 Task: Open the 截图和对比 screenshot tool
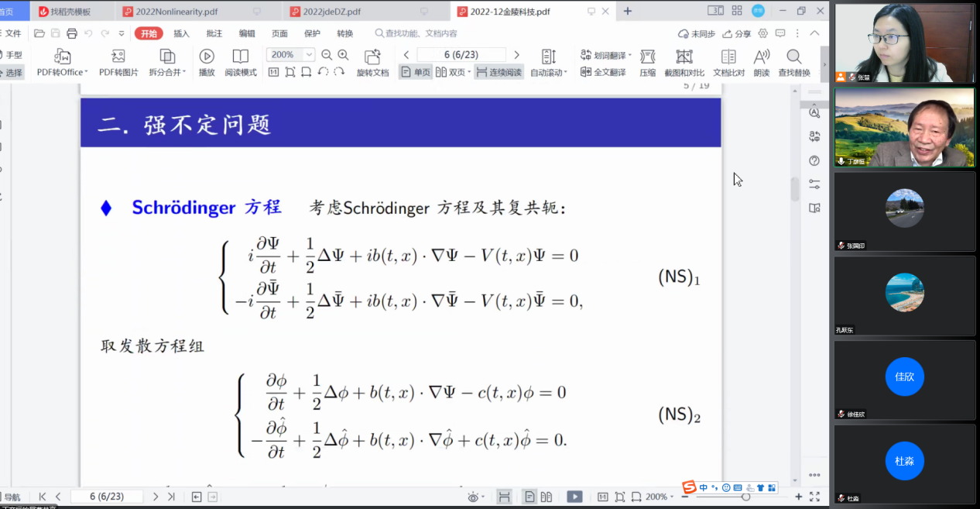(684, 57)
